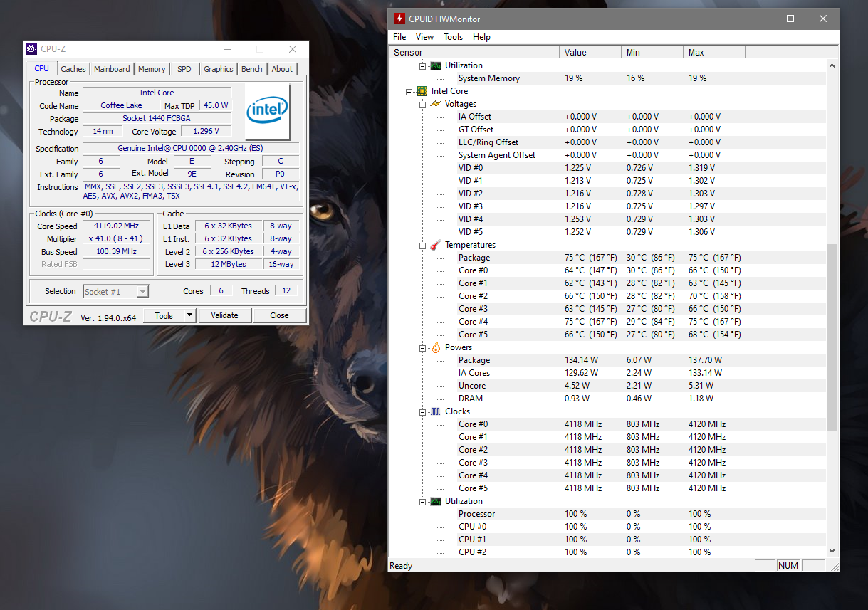Collapse the Temperatures tree section
Viewport: 868px width, 610px height.
coord(422,244)
